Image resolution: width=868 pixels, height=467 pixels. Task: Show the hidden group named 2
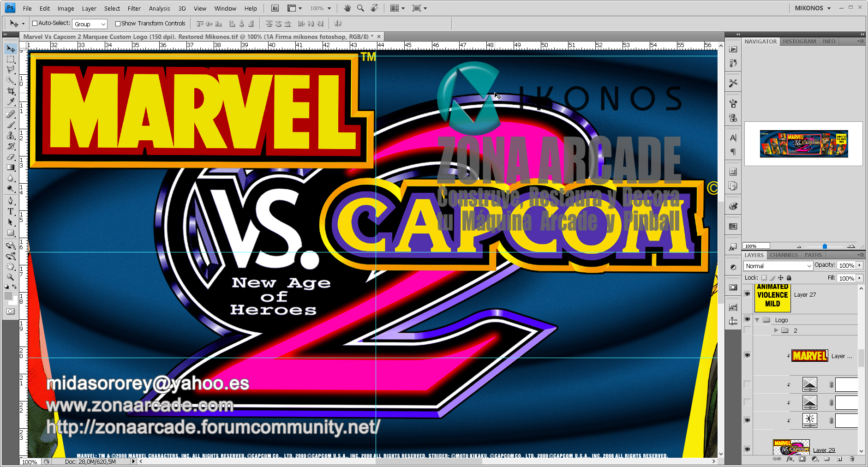pyautogui.click(x=747, y=330)
